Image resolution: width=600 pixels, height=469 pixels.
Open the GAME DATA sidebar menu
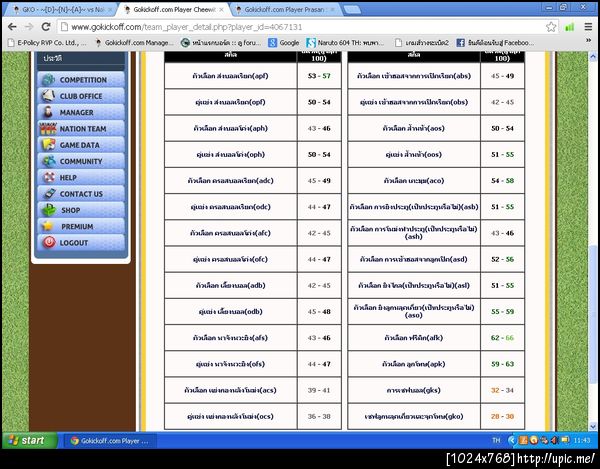81,145
